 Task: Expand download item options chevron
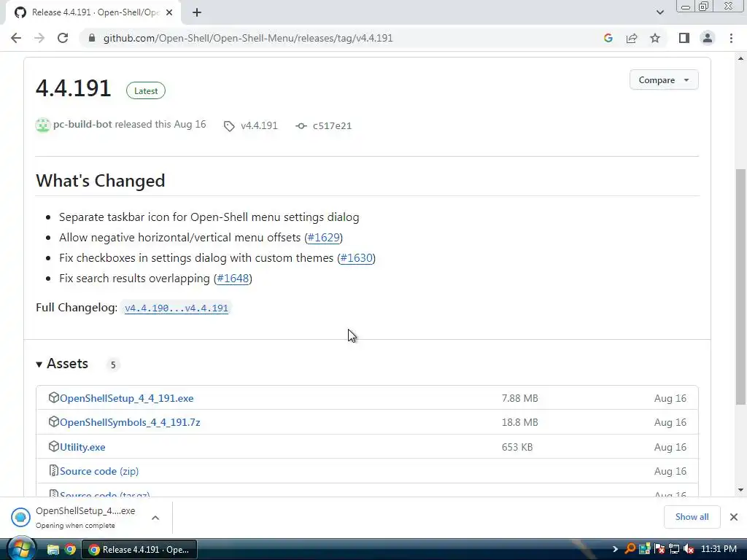click(x=155, y=518)
